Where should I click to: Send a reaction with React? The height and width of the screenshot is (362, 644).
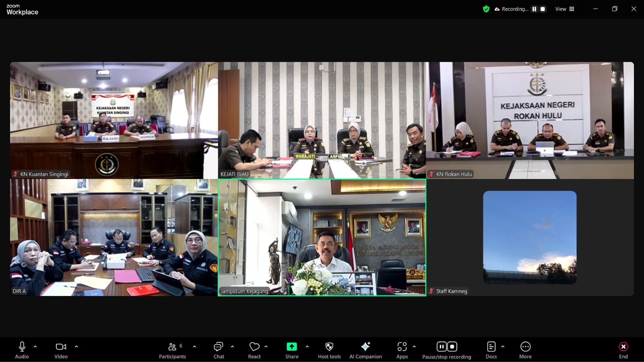coord(254,347)
